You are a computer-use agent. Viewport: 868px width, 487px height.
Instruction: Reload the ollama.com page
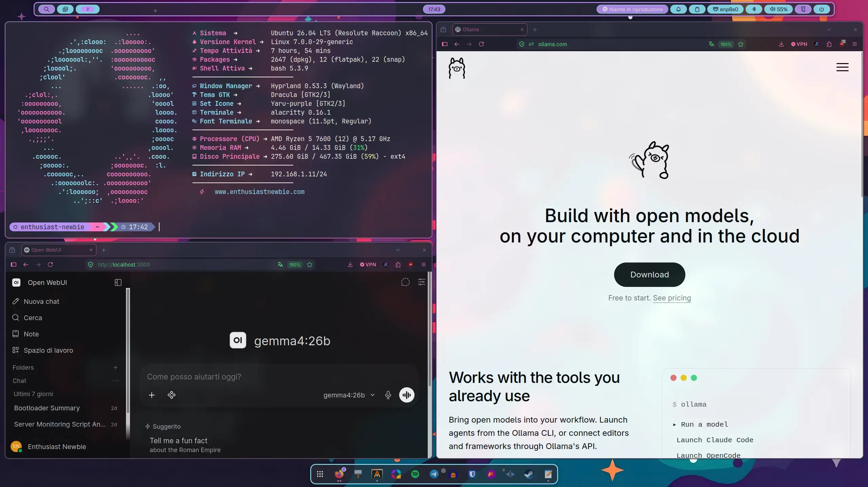pos(481,44)
